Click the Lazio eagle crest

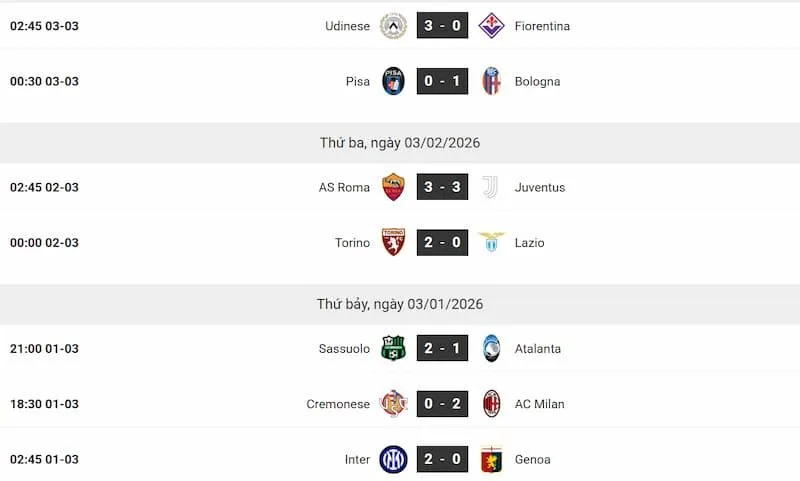coord(491,242)
